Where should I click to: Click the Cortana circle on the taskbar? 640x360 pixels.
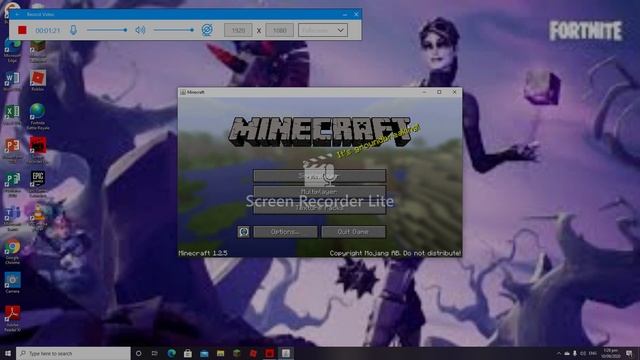click(138, 353)
